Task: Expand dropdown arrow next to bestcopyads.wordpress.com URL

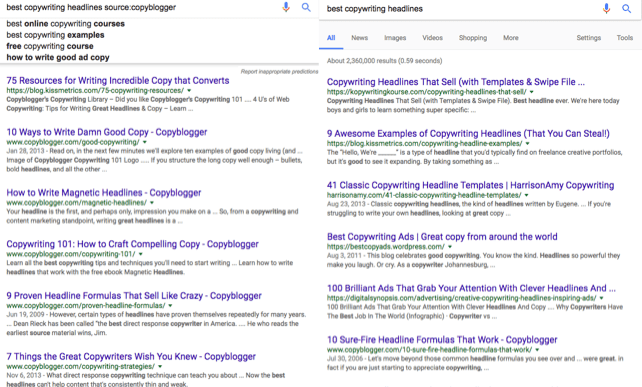Action: tap(450, 247)
